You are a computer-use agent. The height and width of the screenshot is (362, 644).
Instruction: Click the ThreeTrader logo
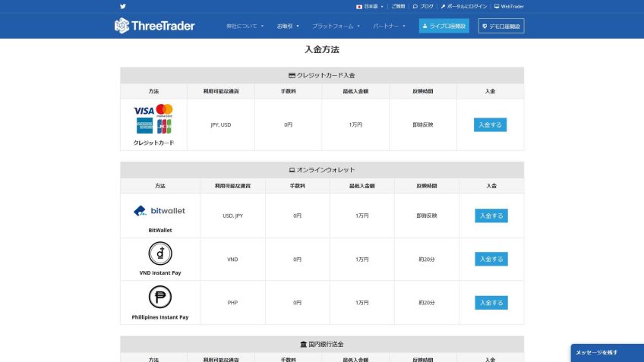pos(155,26)
